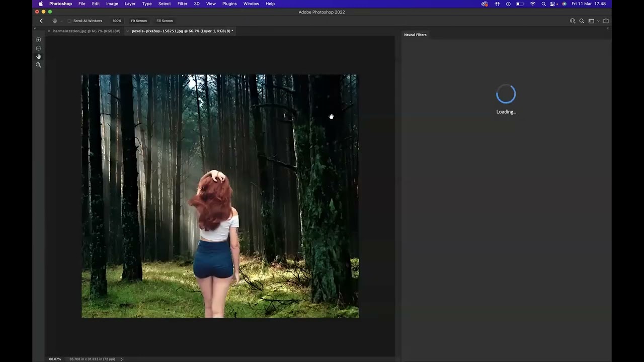Open macOS Spotlight search

pyautogui.click(x=543, y=4)
